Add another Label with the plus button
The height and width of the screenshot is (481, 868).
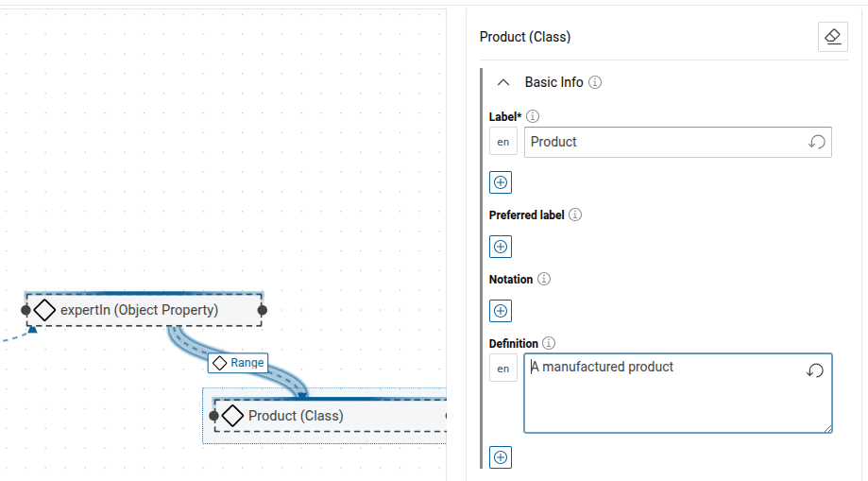[x=501, y=182]
